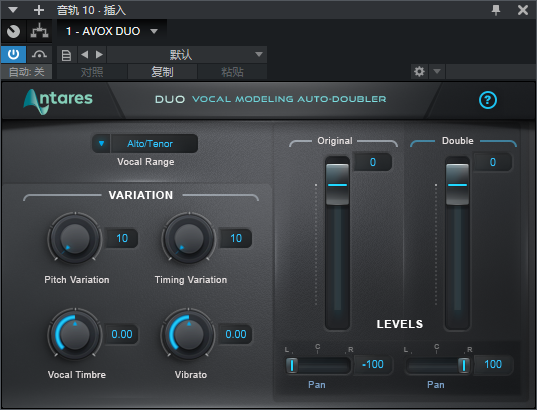
Task: Click the empty field right of the gear
Action: pos(490,72)
